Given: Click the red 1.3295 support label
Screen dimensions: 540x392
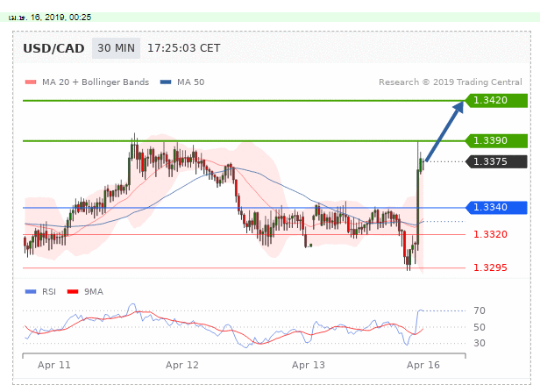Looking at the screenshot, I should coord(490,267).
